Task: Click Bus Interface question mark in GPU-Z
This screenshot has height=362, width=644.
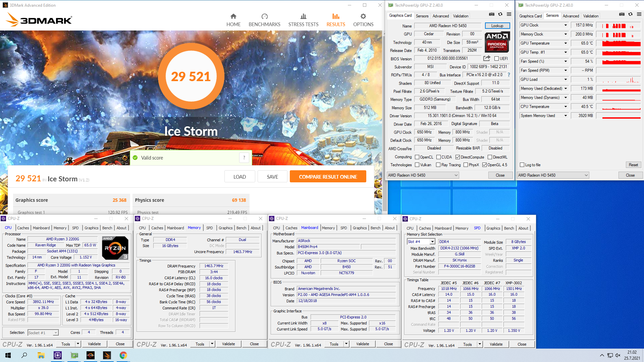Action: point(509,75)
